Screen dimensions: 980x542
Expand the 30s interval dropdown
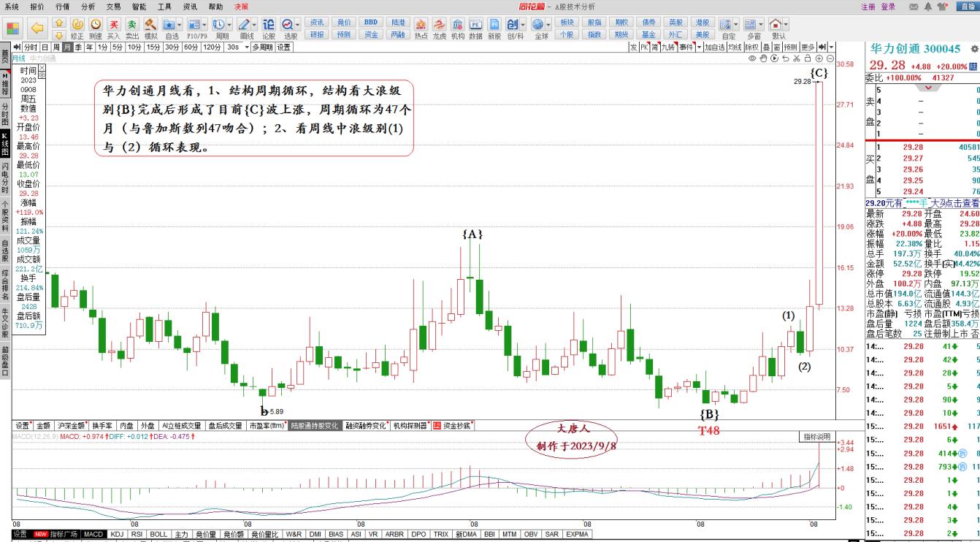click(x=245, y=47)
